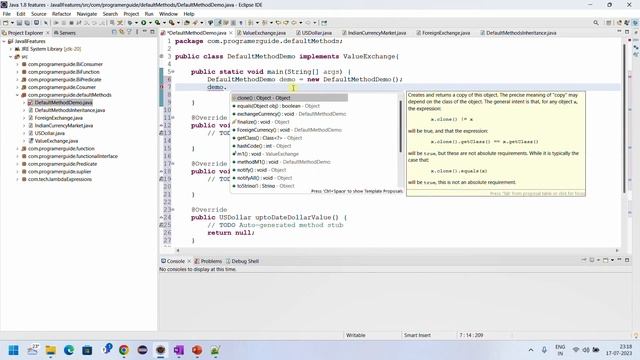The width and height of the screenshot is (640, 360).
Task: Click the Save All toolbar icon
Action: 27,23
